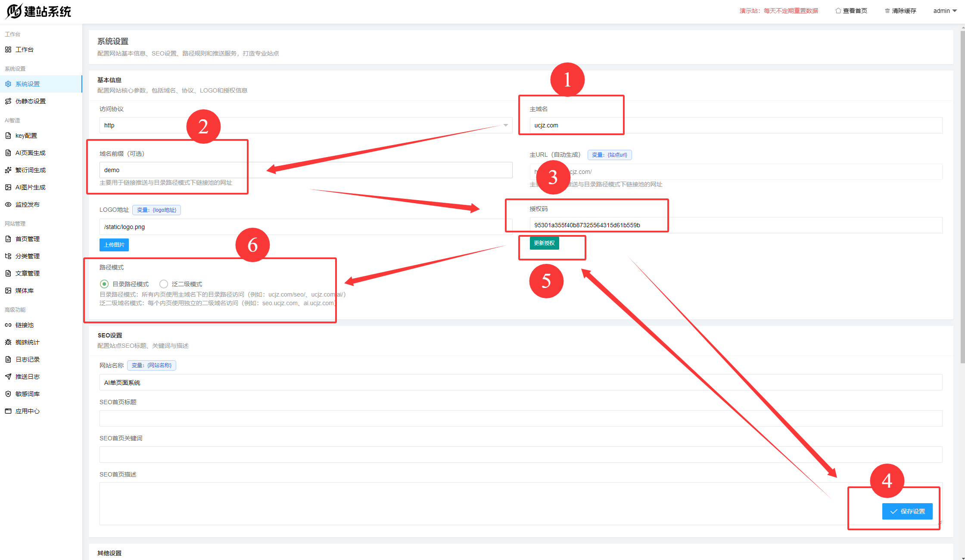Click the 上传图片 upload button
Screen dimensions: 965x560
pos(114,245)
